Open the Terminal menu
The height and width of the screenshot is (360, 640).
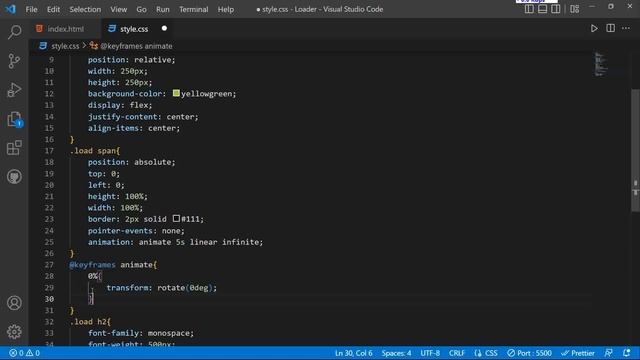(193, 9)
